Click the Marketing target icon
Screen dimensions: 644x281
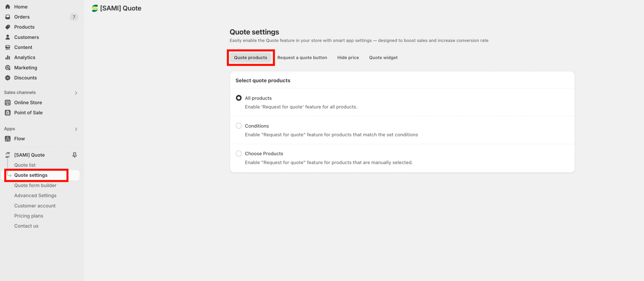coord(8,68)
